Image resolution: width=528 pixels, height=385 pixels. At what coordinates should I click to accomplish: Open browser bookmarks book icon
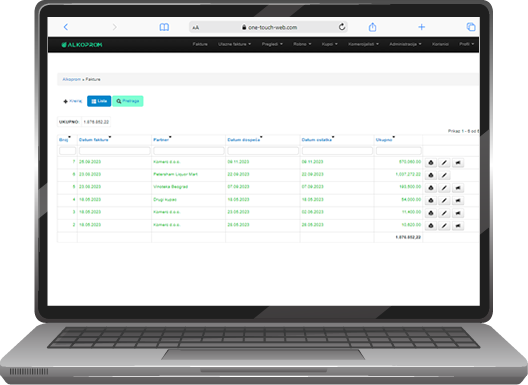(164, 27)
